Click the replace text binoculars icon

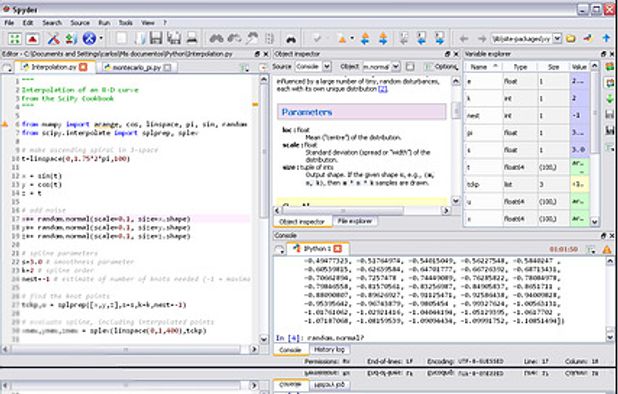(x=234, y=38)
